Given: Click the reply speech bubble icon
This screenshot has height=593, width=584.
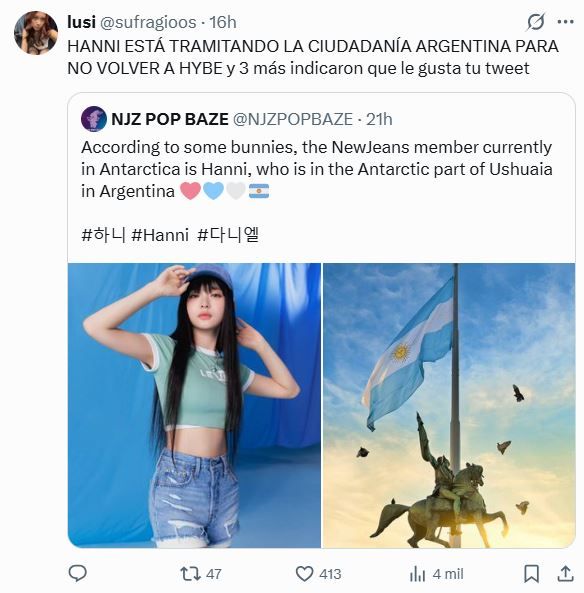Looking at the screenshot, I should click(x=78, y=573).
